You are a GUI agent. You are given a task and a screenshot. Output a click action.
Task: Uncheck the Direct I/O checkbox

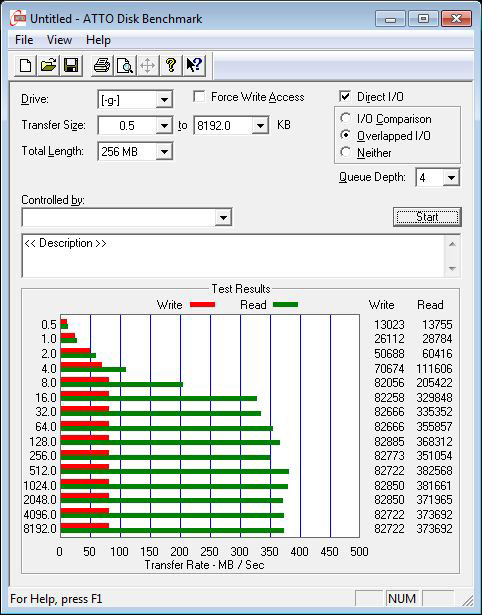coord(345,96)
